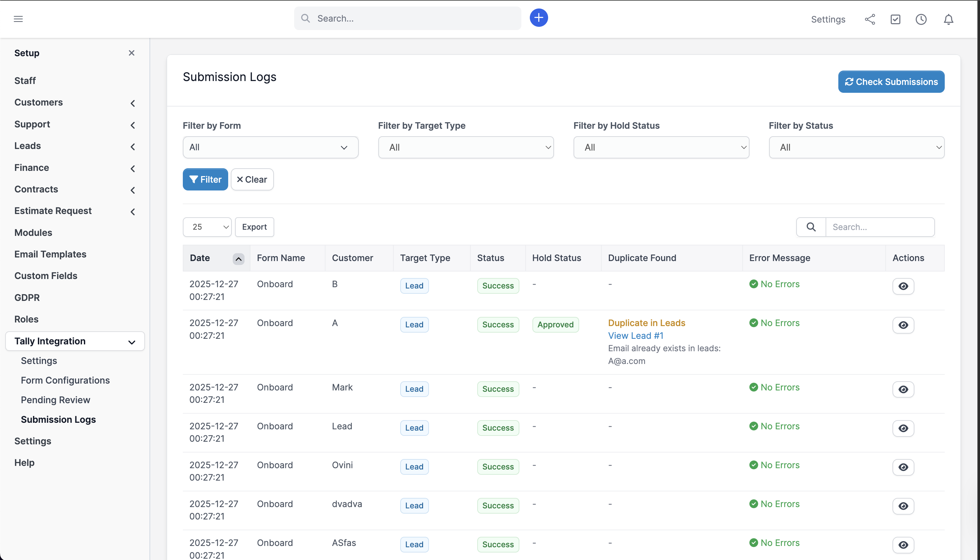View recent activity via the clock icon
Viewport: 980px width, 560px height.
click(922, 19)
